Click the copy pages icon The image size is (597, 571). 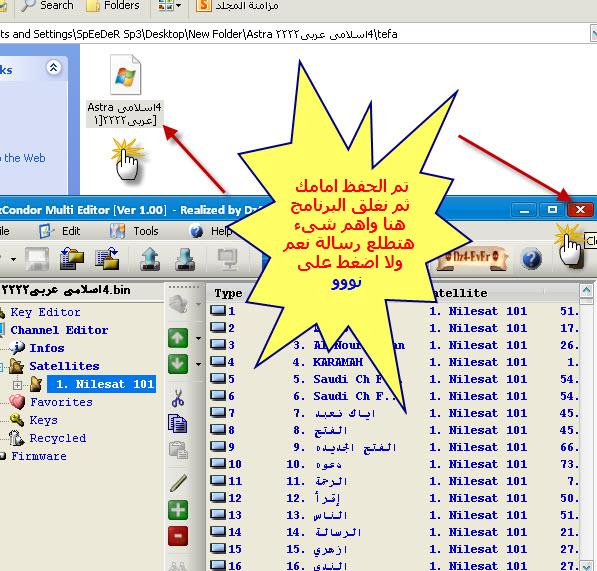[x=178, y=423]
